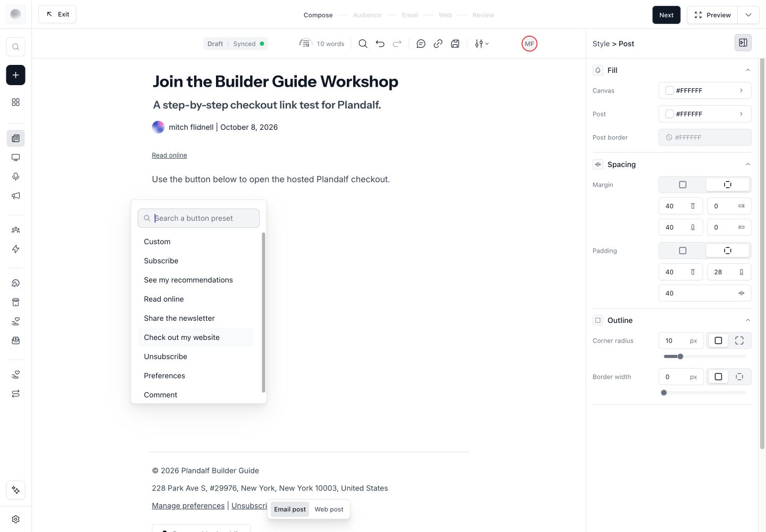
Task: Click the save disk icon in toolbar
Action: pyautogui.click(x=455, y=44)
